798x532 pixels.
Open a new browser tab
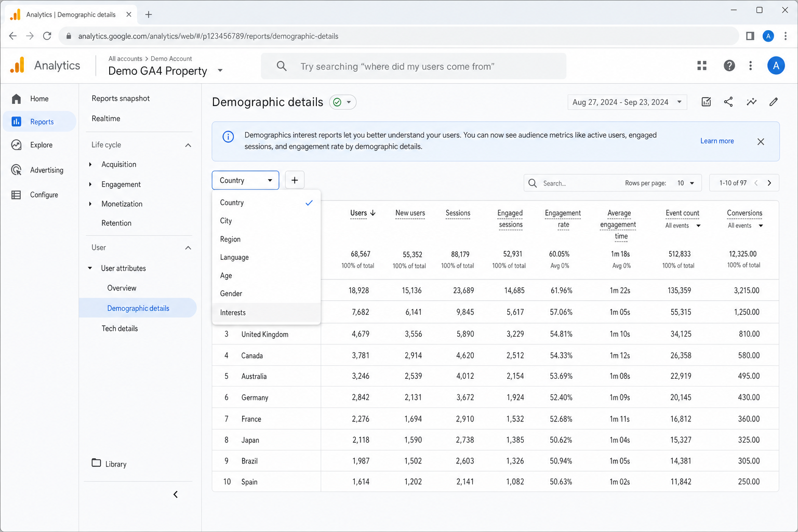tap(149, 15)
